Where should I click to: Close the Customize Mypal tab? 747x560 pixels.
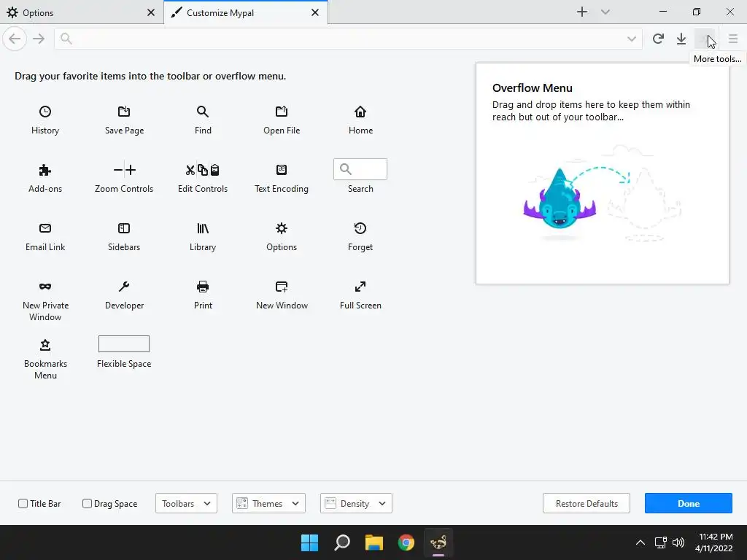315,12
